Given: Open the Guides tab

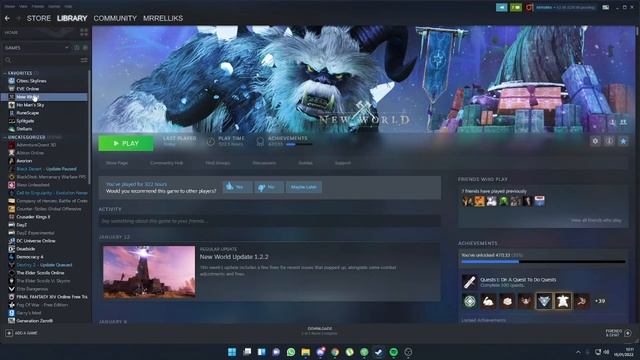Looking at the screenshot, I should [x=305, y=163].
